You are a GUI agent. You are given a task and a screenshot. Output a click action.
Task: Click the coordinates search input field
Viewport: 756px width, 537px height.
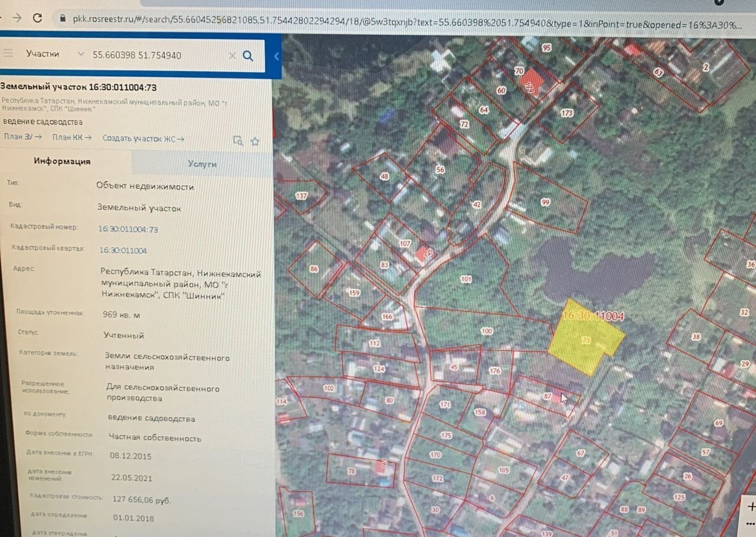[x=157, y=55]
